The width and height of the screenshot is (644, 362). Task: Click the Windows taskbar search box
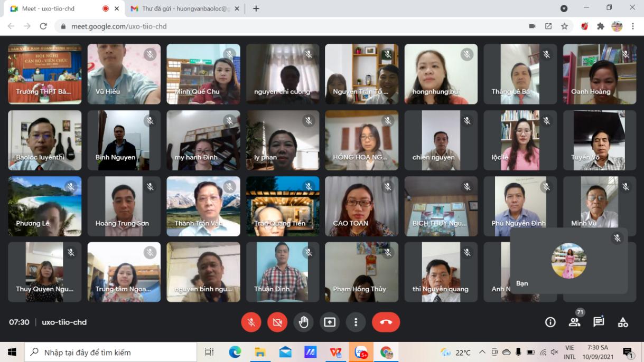tap(111, 352)
